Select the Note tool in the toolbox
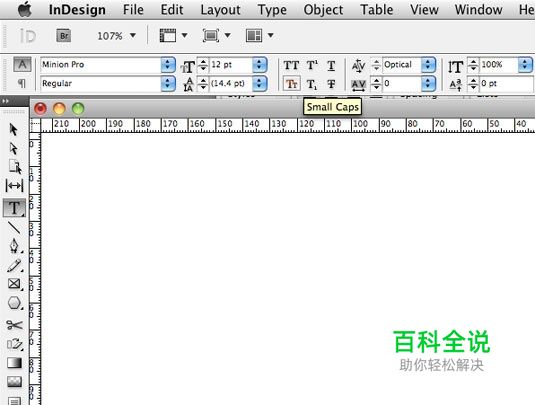The width and height of the screenshot is (535, 405). (x=14, y=401)
